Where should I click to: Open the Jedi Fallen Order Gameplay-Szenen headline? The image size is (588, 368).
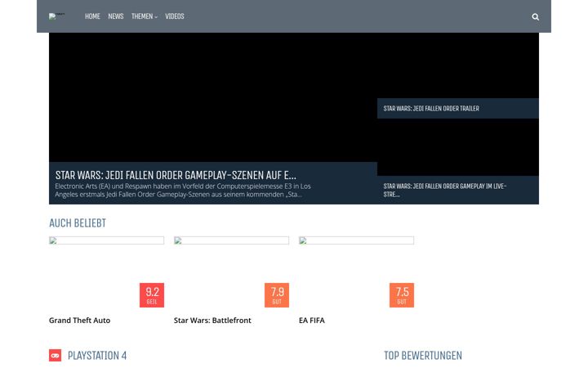click(176, 175)
